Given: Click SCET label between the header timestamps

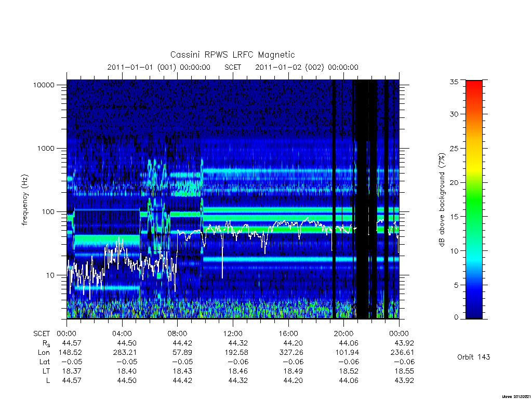Looking at the screenshot, I should [x=233, y=67].
